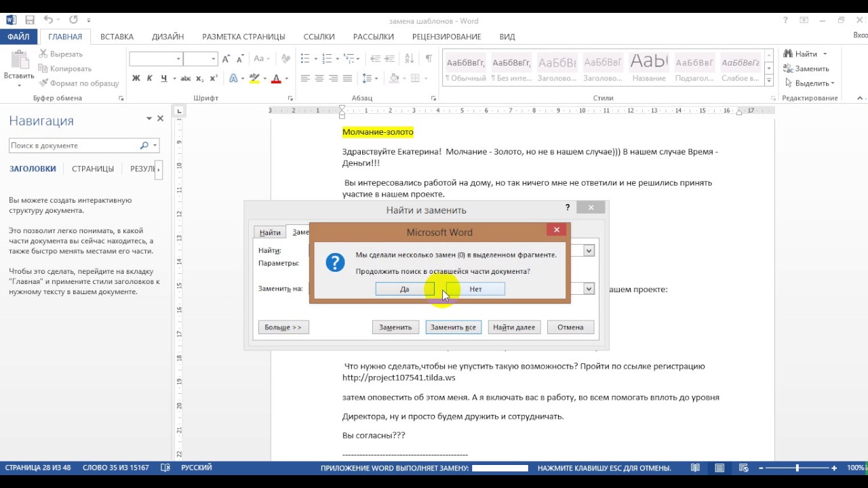This screenshot has height=488, width=868.
Task: Click the Help question mark of Find and Replace dialog
Action: pyautogui.click(x=568, y=207)
